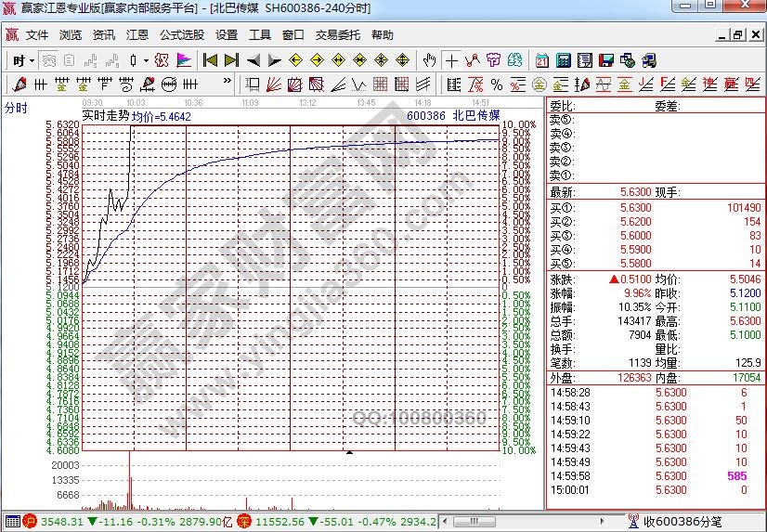Toggle the crosshair cursor tool
Viewport: 767px width, 532px height.
[x=451, y=60]
